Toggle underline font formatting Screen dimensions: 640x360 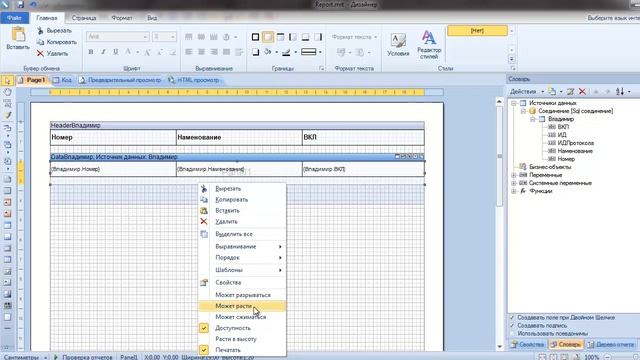pos(116,52)
